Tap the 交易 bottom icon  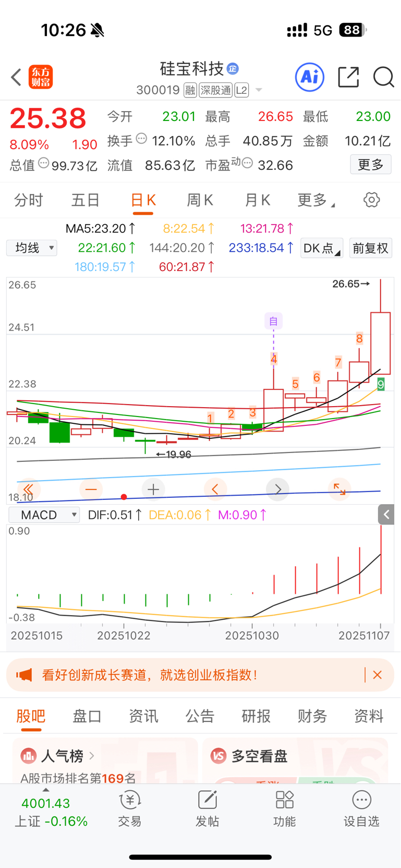130,809
